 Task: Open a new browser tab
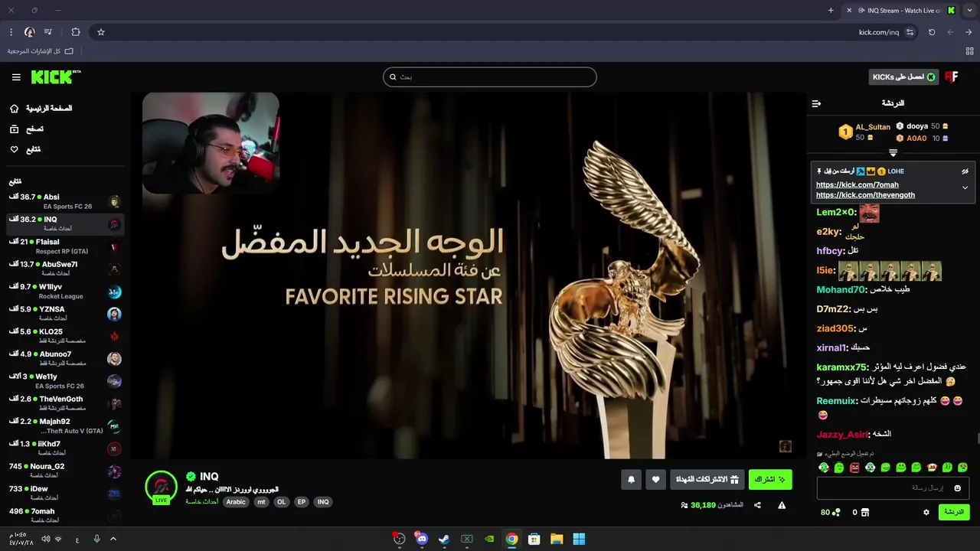click(x=831, y=11)
